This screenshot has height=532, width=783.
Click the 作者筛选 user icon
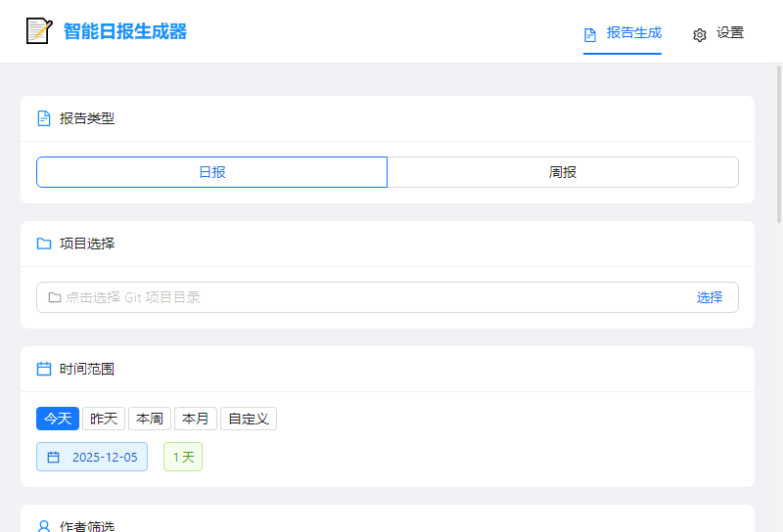tap(44, 526)
